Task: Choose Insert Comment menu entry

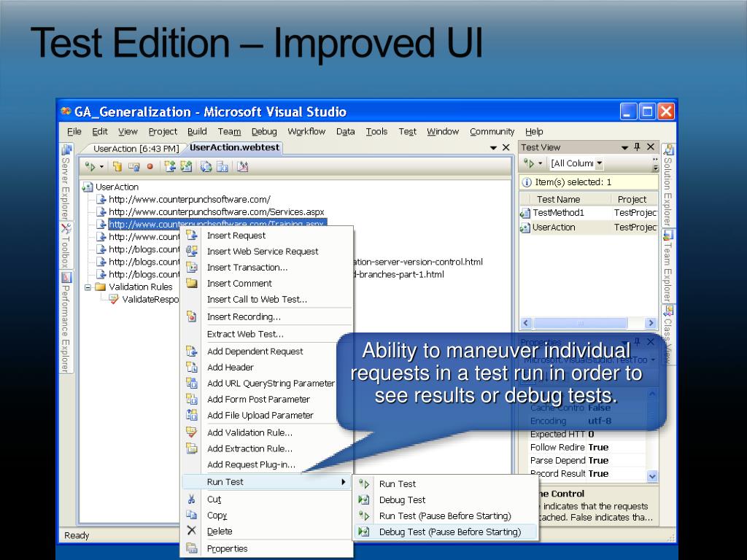Action: click(268, 284)
